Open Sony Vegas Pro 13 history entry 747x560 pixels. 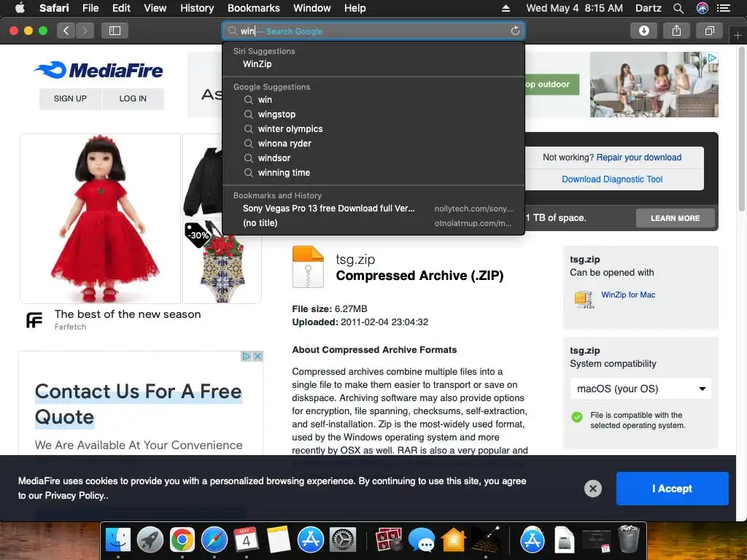[x=373, y=209]
